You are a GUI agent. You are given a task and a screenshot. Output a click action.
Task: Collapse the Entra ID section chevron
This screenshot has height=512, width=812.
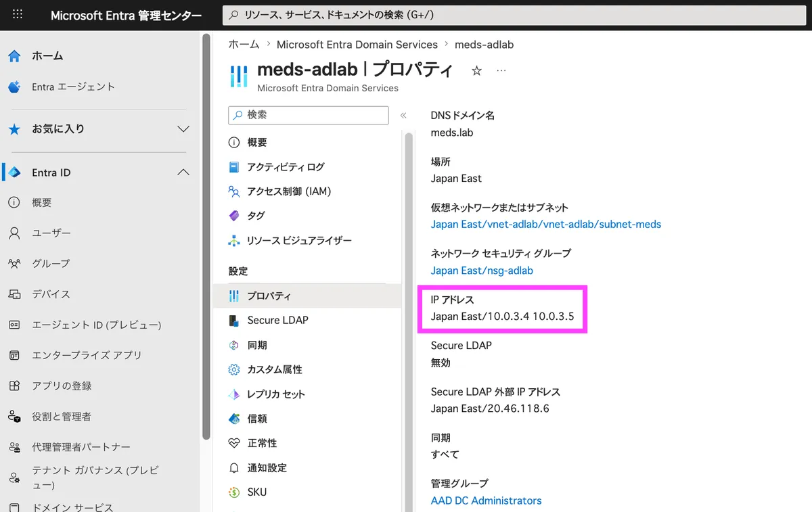pos(183,173)
